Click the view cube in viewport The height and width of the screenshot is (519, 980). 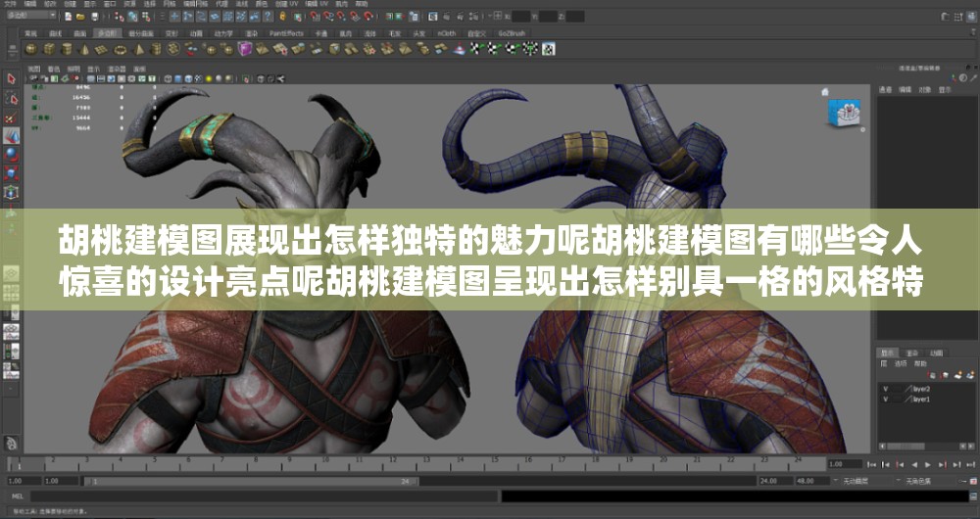click(845, 114)
